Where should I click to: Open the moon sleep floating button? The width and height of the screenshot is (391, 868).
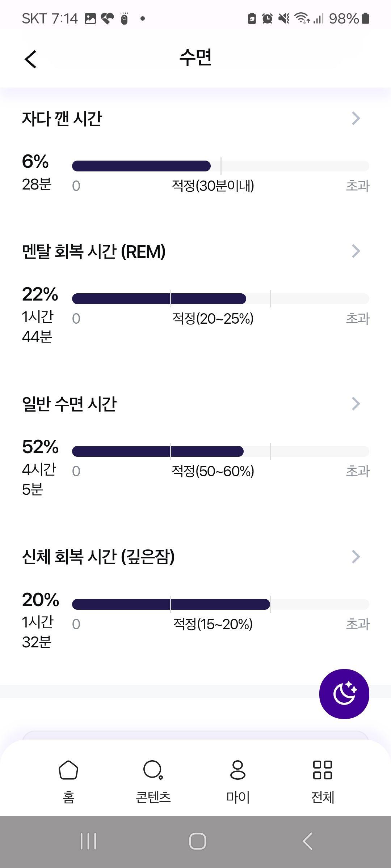[x=344, y=694]
